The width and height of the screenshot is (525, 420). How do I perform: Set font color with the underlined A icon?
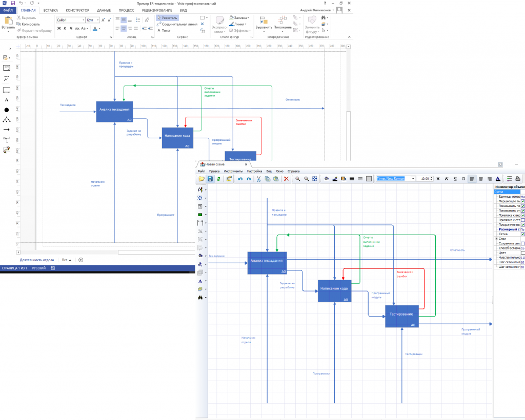point(498,179)
